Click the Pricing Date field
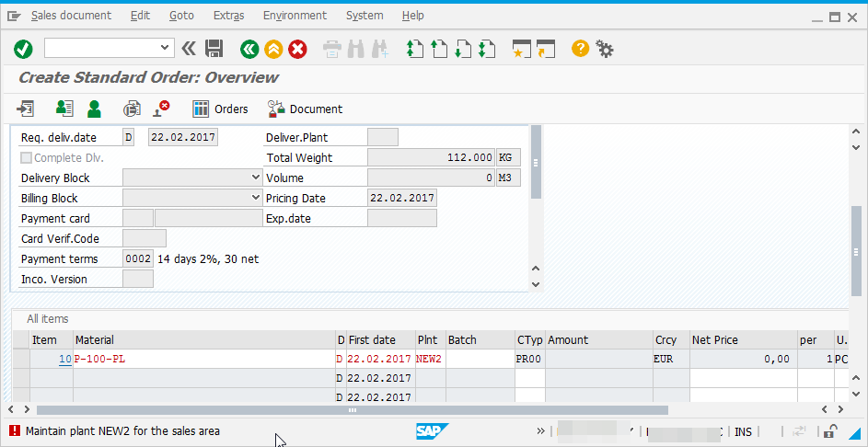 [402, 198]
